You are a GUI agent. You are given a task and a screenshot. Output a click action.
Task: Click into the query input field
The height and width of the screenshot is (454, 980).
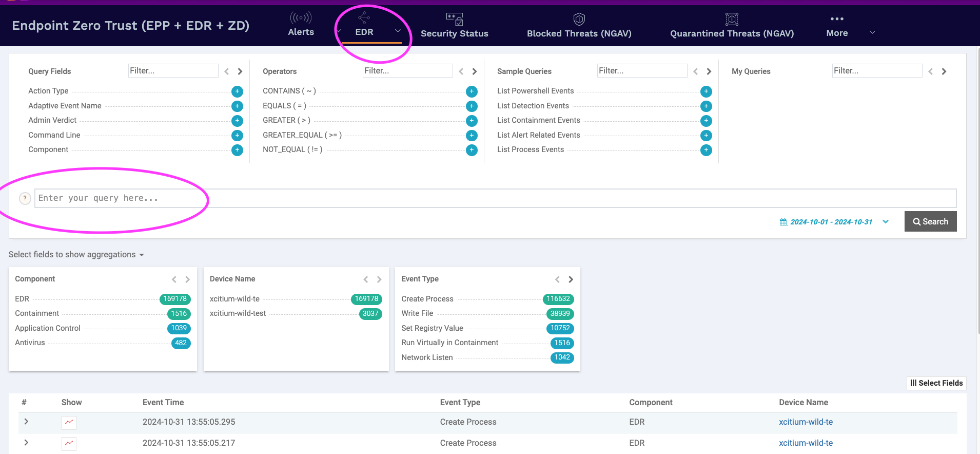coord(495,198)
